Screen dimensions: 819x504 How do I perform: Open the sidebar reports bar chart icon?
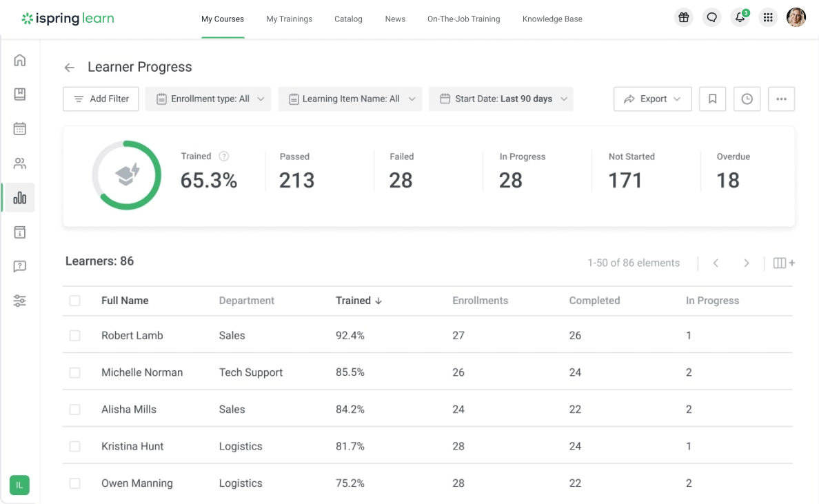pos(20,197)
